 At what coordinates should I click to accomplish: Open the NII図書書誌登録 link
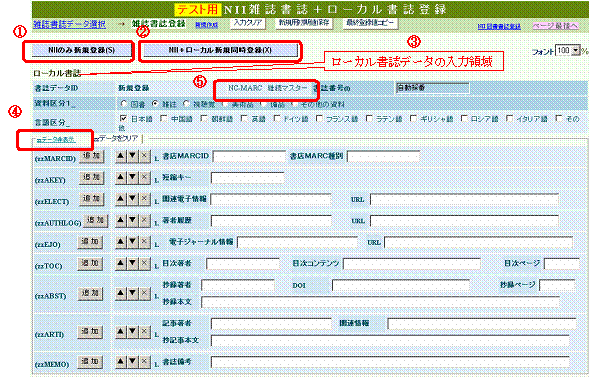coord(499,26)
